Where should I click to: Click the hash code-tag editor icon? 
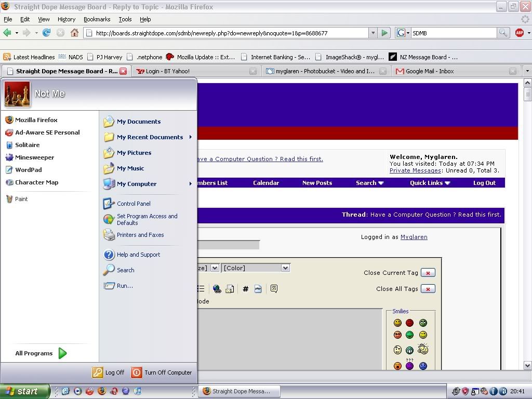tap(246, 289)
